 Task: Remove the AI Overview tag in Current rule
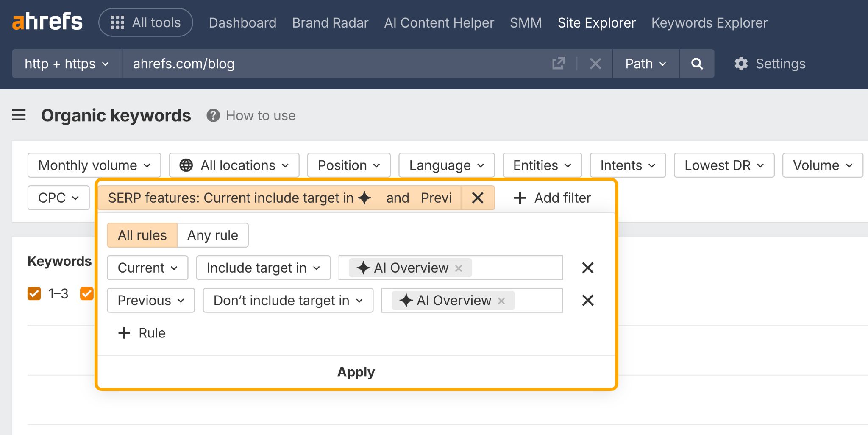click(459, 268)
